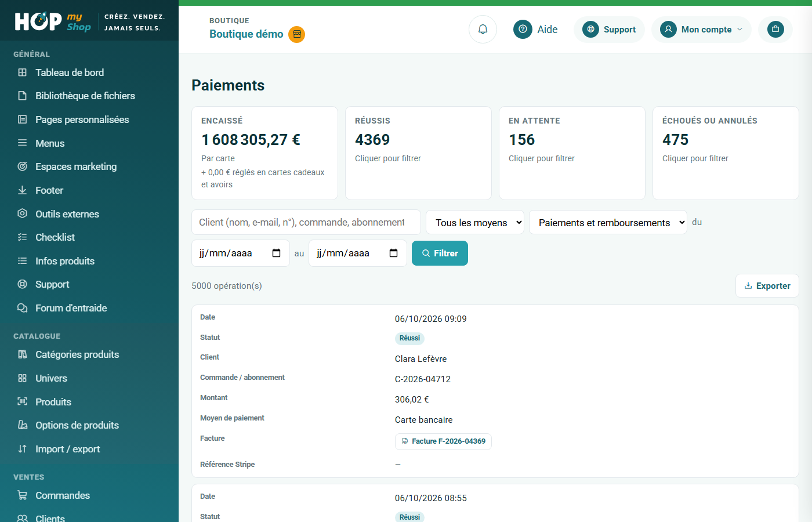
Task: Click the Outils externes hexagon icon
Action: pyautogui.click(x=23, y=213)
